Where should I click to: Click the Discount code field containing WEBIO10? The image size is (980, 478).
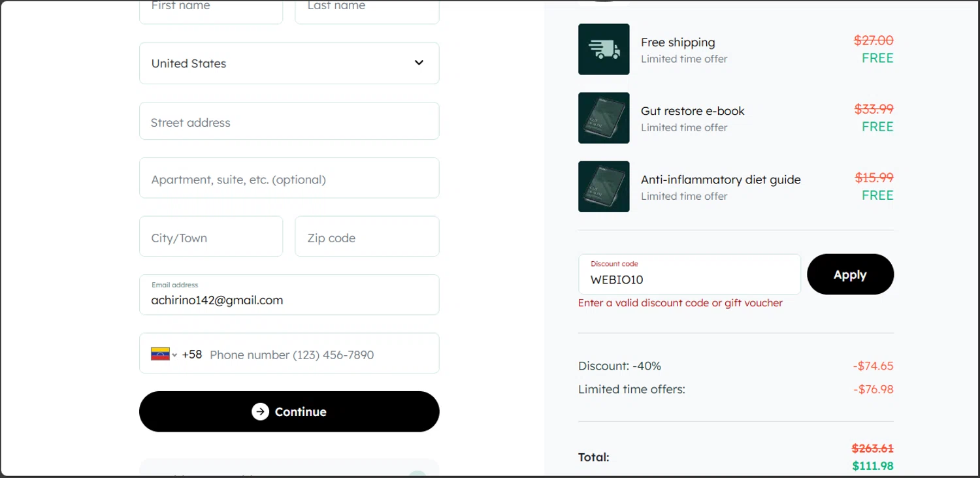[689, 274]
